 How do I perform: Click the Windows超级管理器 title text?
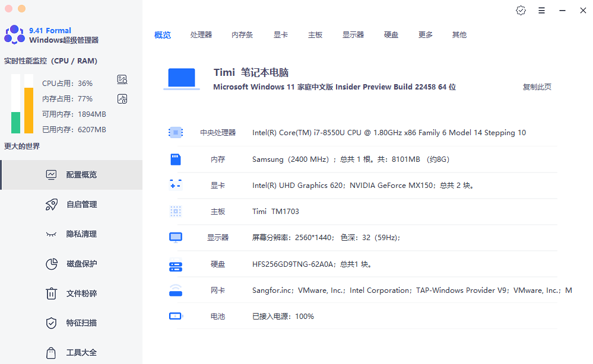[64, 40]
